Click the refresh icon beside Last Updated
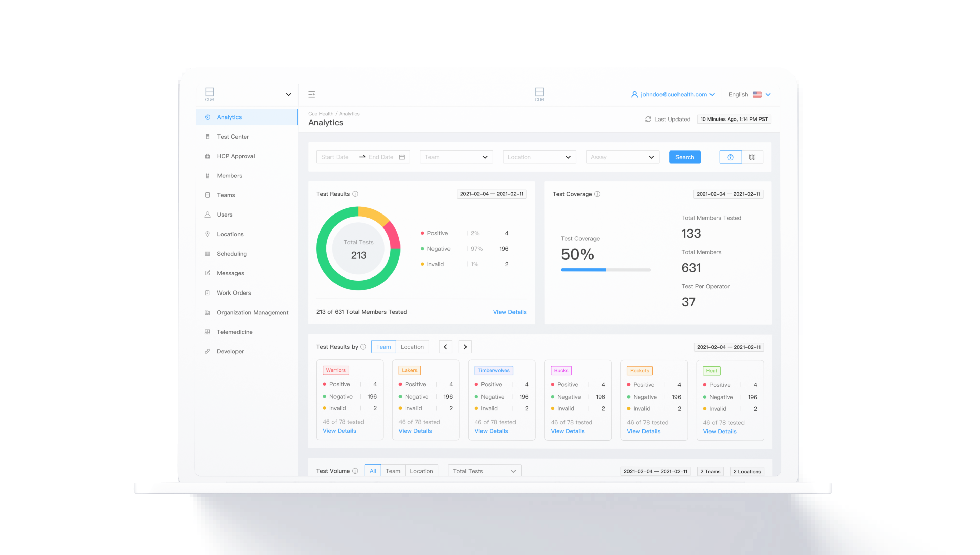980x555 pixels. click(648, 119)
